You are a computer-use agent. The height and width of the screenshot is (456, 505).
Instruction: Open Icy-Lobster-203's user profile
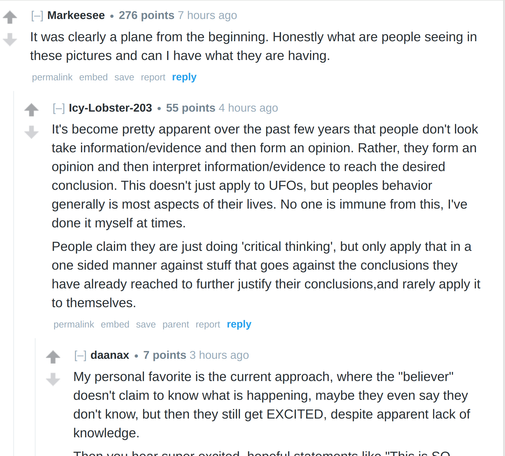coord(110,108)
